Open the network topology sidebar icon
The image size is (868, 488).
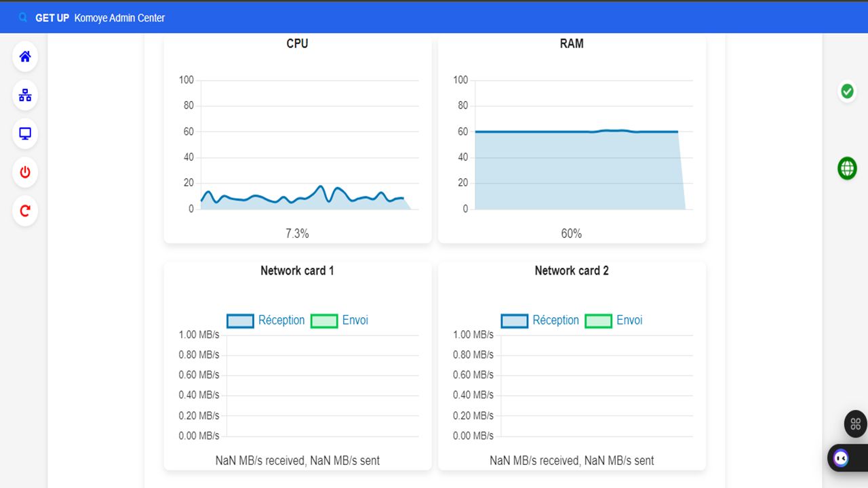pyautogui.click(x=25, y=95)
